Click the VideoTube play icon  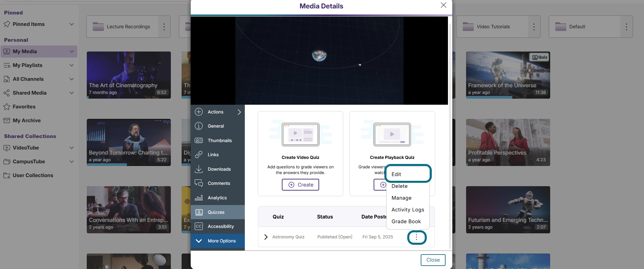click(x=7, y=148)
